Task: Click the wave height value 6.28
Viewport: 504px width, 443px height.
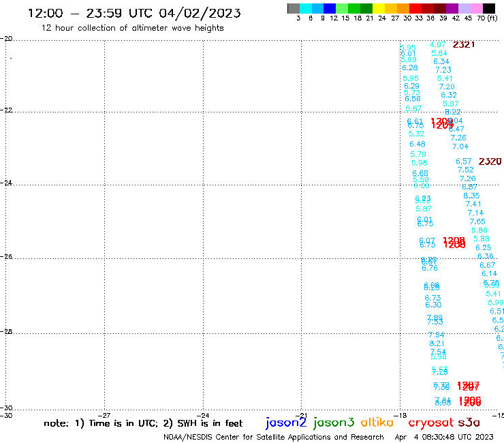Action: point(410,67)
